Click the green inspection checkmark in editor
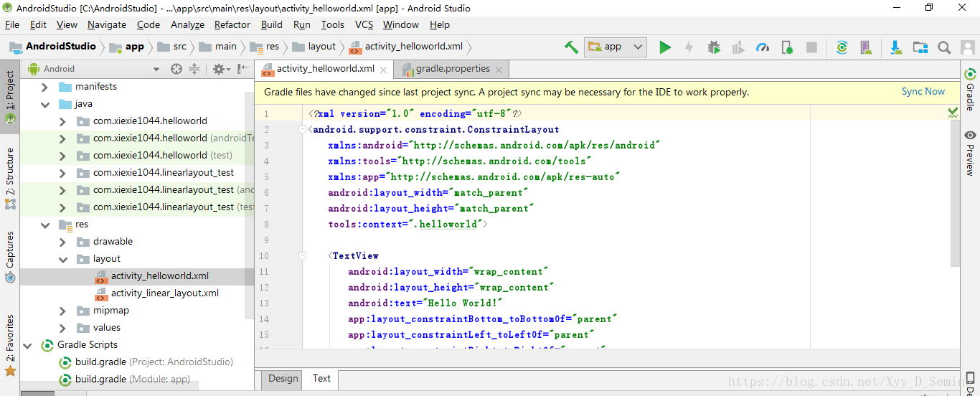This screenshot has width=980, height=396. pyautogui.click(x=953, y=113)
